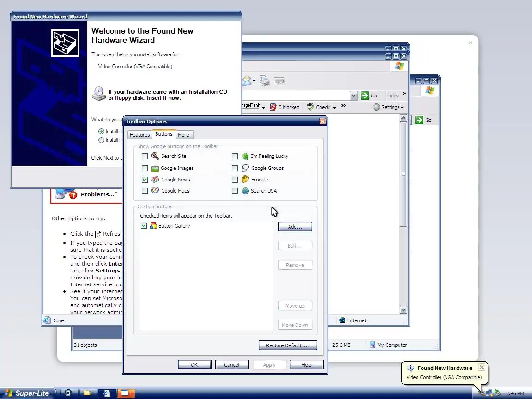Select the first Install radio button in wizard
Screen dimensions: 532x399
[x=101, y=131]
